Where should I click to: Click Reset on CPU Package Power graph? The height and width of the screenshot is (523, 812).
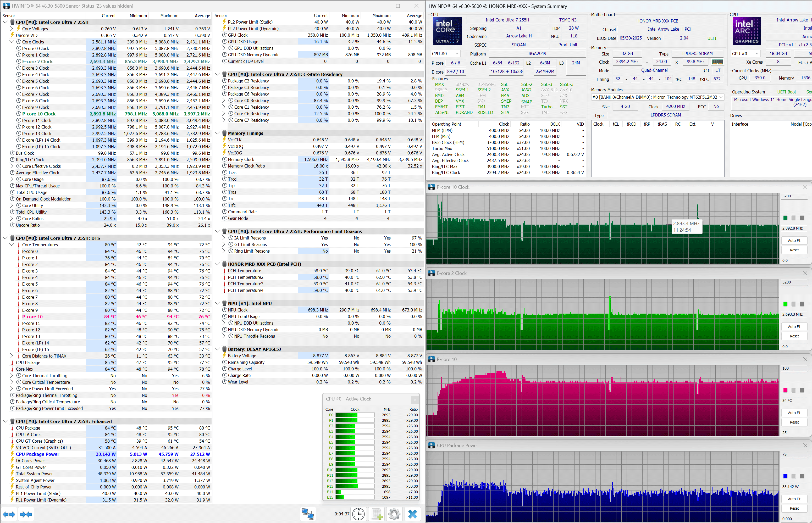(794, 508)
